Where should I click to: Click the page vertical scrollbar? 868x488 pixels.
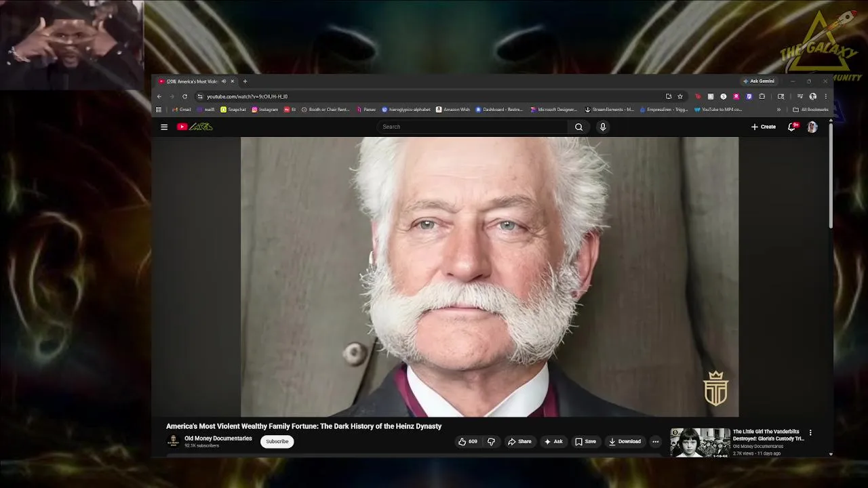pyautogui.click(x=831, y=176)
